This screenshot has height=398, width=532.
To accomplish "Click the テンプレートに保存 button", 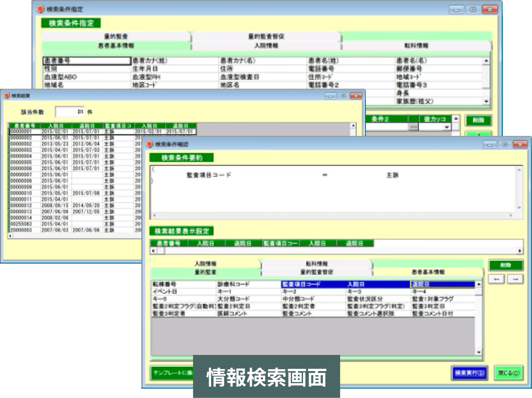I will coord(172,373).
